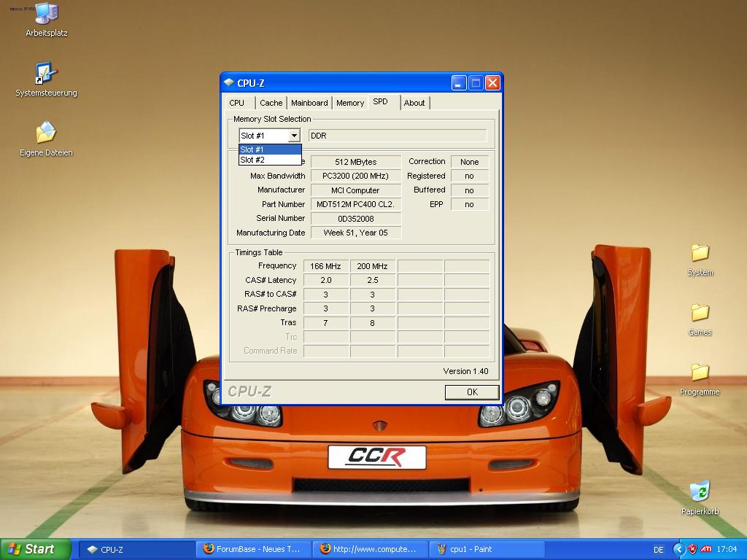This screenshot has height=560, width=747.
Task: Switch to CPU-Z taskbar button
Action: click(x=136, y=550)
